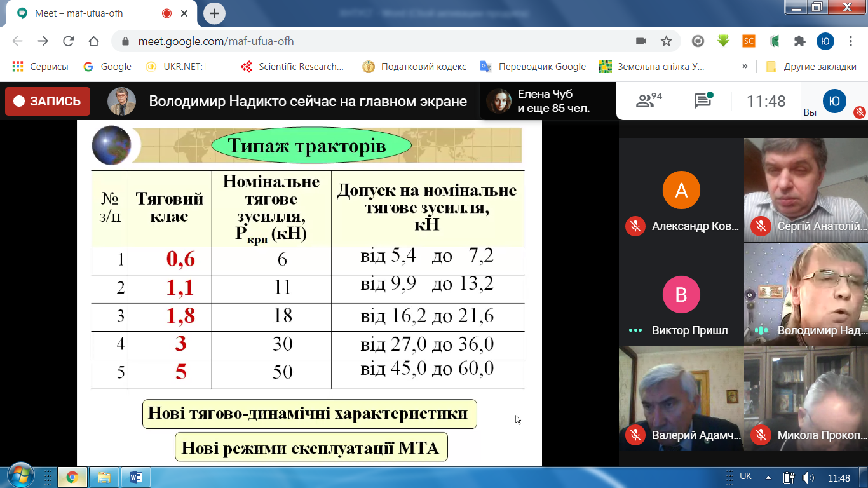Select the Виктор Пришл avatar tile
Viewport: 868px width, 488px height.
[x=681, y=294]
